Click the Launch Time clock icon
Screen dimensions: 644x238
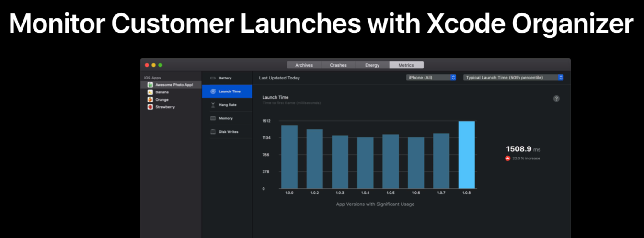click(x=213, y=91)
